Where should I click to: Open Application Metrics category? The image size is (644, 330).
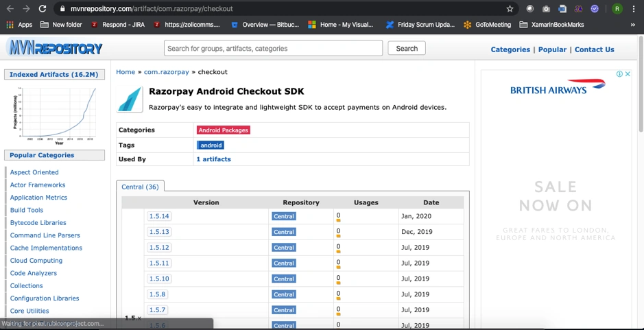tap(38, 198)
